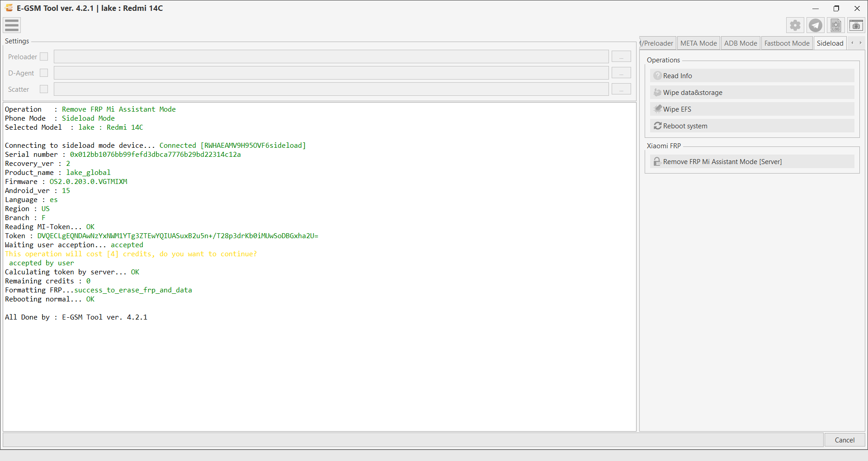This screenshot has width=868, height=461.
Task: Click Reboot system
Action: pyautogui.click(x=752, y=126)
